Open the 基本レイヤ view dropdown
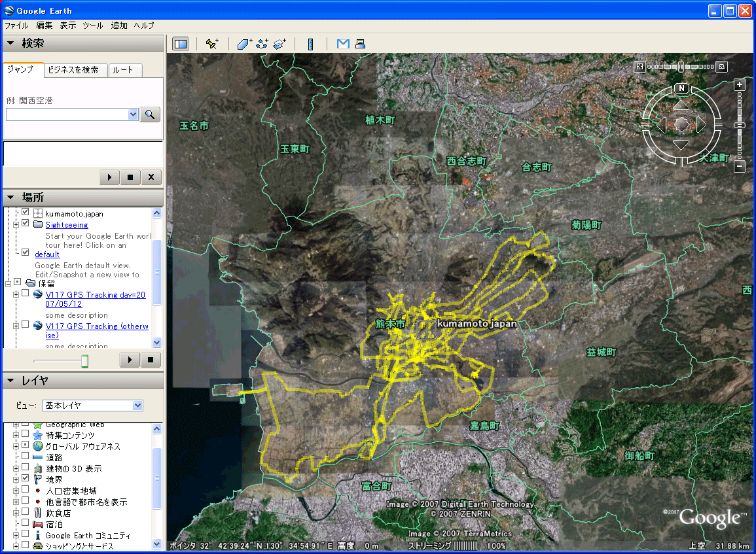 pyautogui.click(x=137, y=406)
